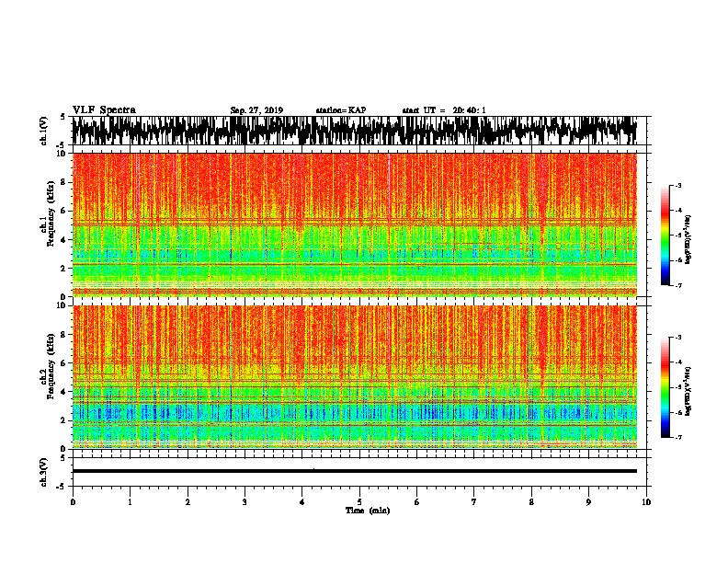Click the "ch.3(V)" axis label
Screen dimensions: 728x563
point(43,473)
